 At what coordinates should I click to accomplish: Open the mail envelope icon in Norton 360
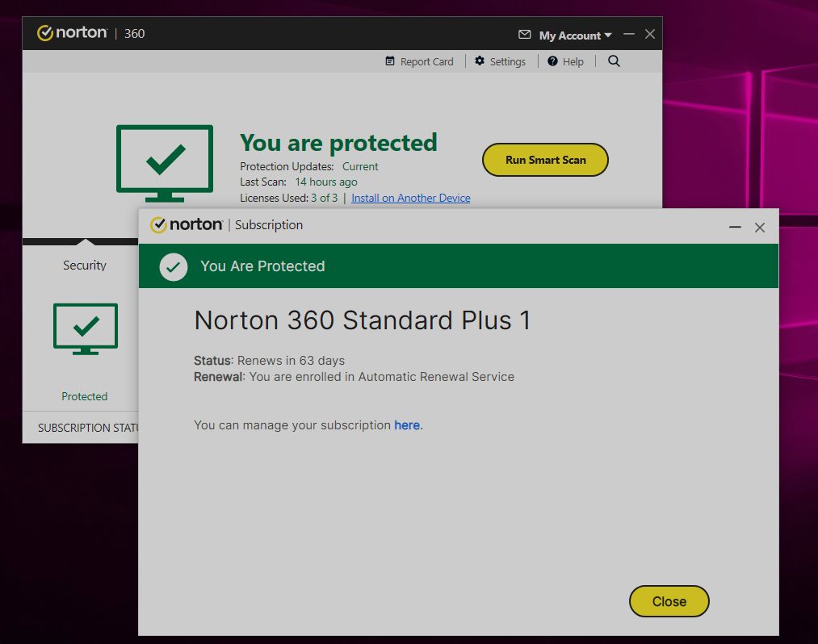pyautogui.click(x=524, y=35)
